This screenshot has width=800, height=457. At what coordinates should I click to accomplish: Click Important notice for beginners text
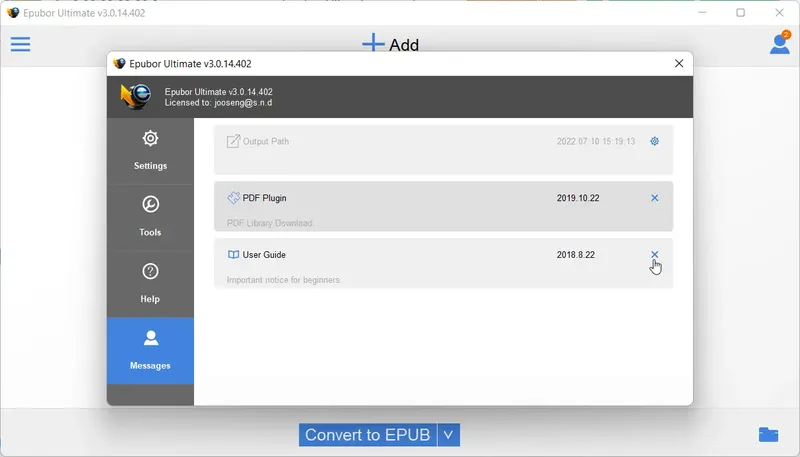coord(283,280)
